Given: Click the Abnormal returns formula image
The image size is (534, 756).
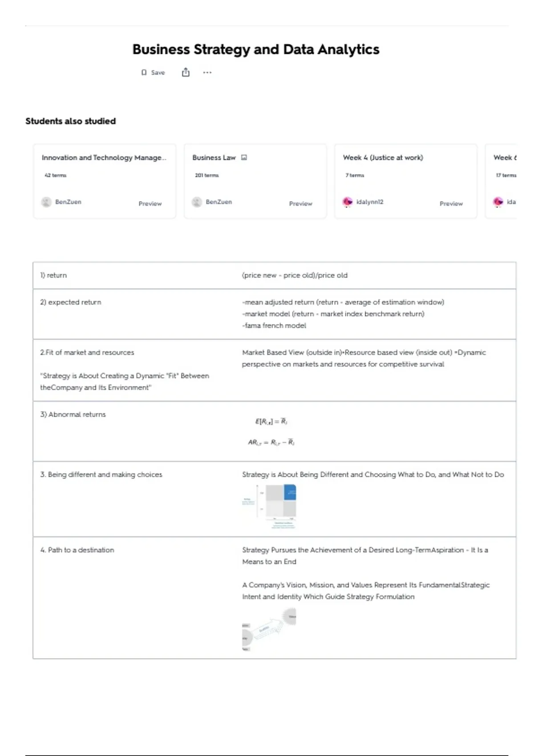Looking at the screenshot, I should [271, 431].
